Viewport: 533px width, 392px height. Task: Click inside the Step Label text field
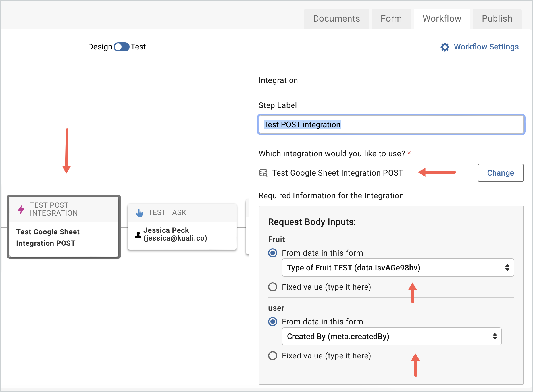coord(391,124)
